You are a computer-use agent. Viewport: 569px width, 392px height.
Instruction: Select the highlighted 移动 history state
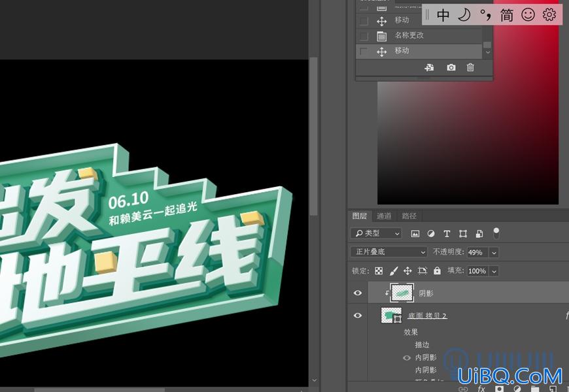pyautogui.click(x=419, y=51)
